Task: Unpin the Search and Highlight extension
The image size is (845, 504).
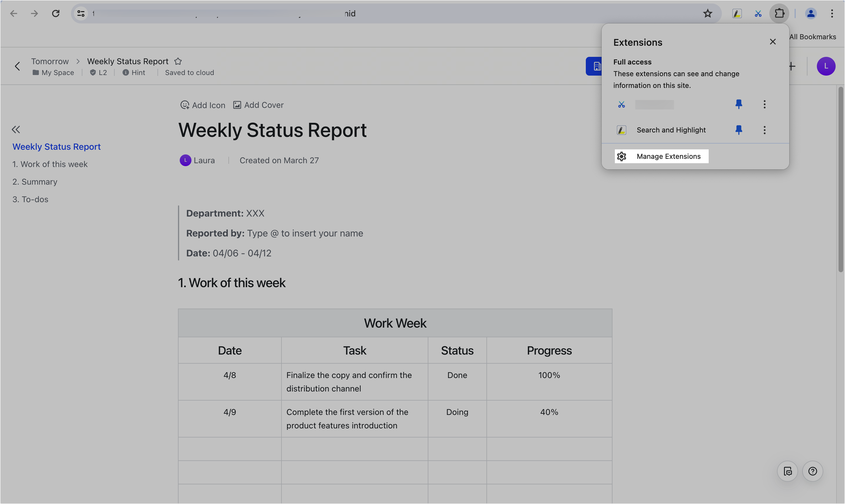Action: (739, 130)
